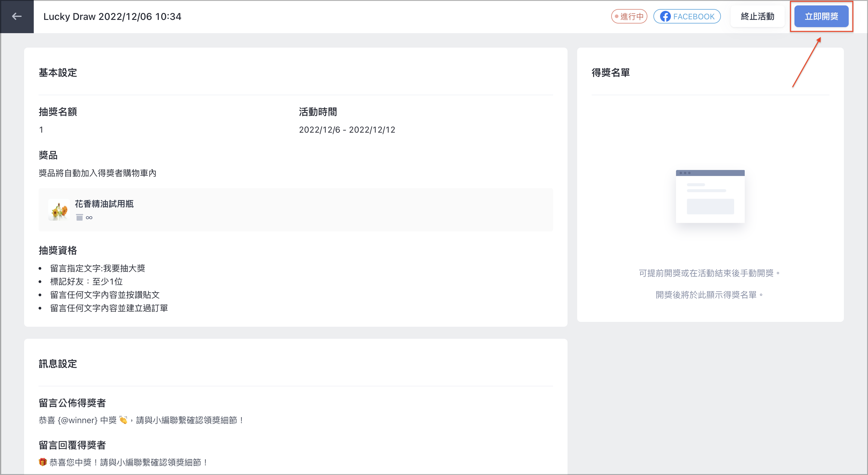Image resolution: width=868 pixels, height=475 pixels.
Task: Open the 花香精油試用瓶 product thumbnail
Action: click(x=59, y=209)
